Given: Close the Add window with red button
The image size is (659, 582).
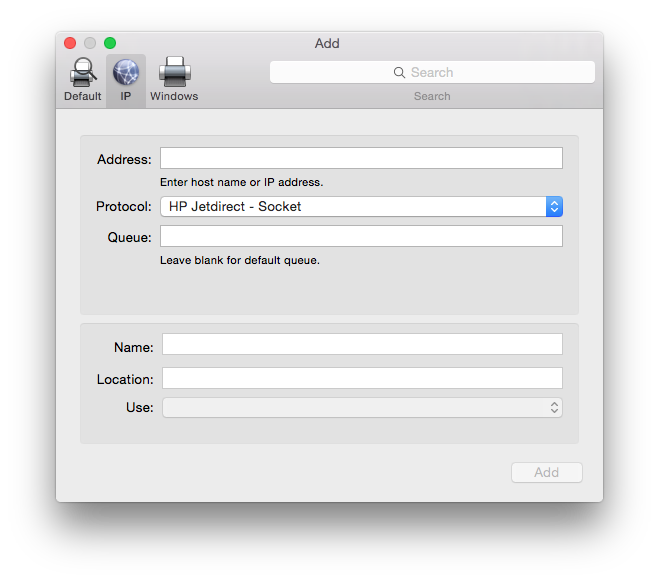Looking at the screenshot, I should 70,43.
